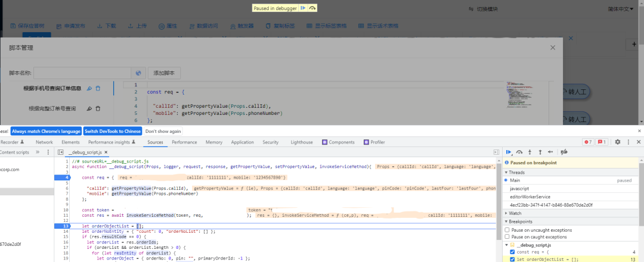644x262 pixels.
Task: Toggle breakpoint marker on line 13
Action: (63, 226)
